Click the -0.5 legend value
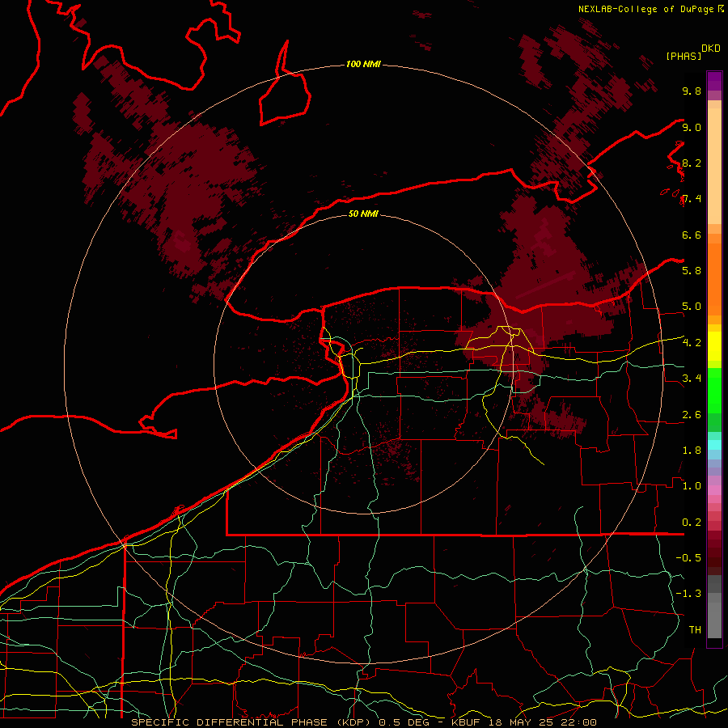The image size is (728, 728). pos(688,558)
